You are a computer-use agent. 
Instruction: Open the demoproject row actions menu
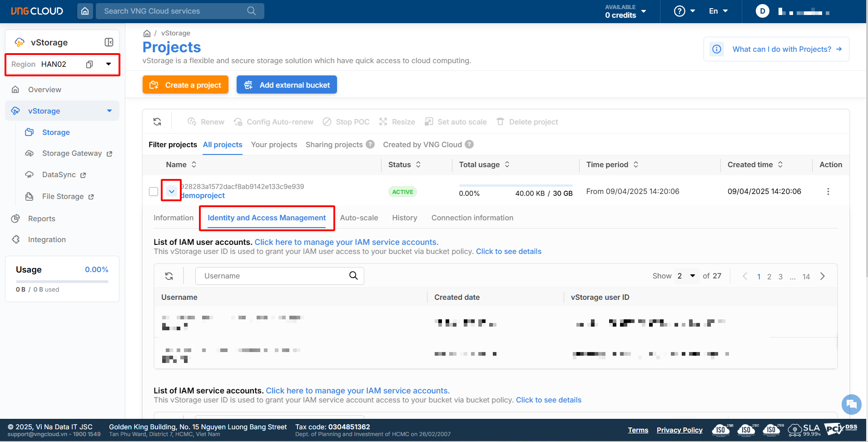click(x=828, y=192)
